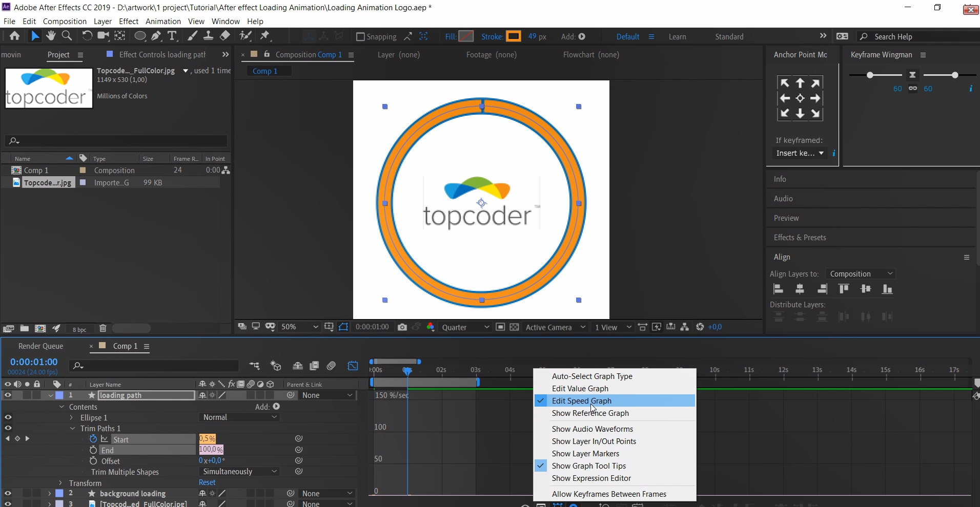This screenshot has width=980, height=507.
Task: Click the Fill color swatch
Action: pos(466,36)
